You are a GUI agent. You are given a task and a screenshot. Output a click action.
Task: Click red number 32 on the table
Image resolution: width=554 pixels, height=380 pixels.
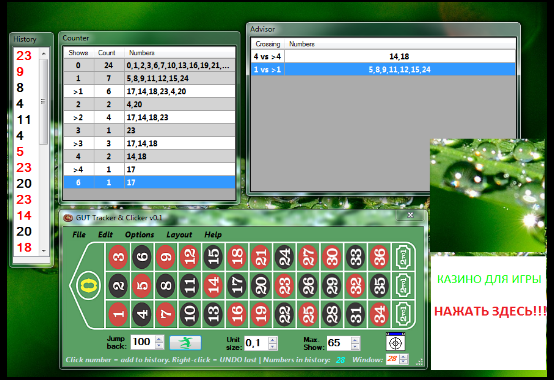tap(355, 285)
